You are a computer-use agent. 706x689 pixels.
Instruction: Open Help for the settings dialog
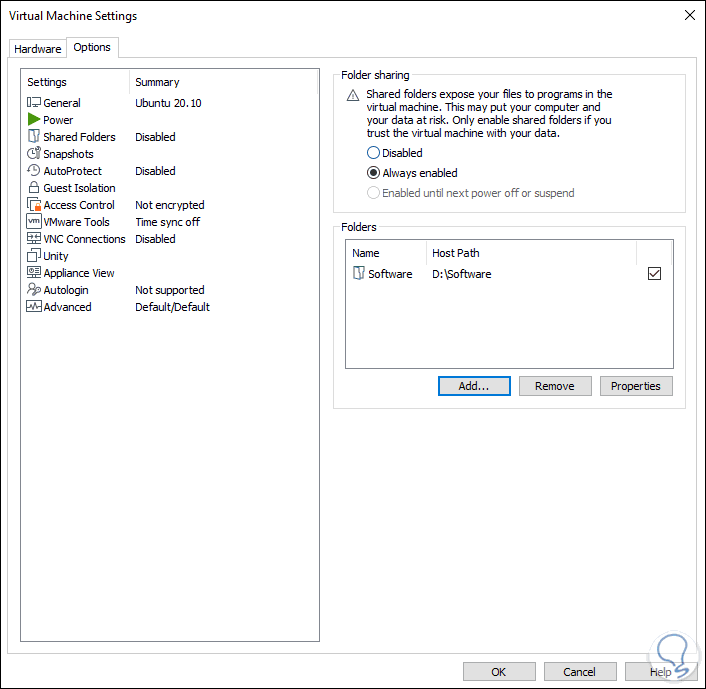tap(661, 671)
